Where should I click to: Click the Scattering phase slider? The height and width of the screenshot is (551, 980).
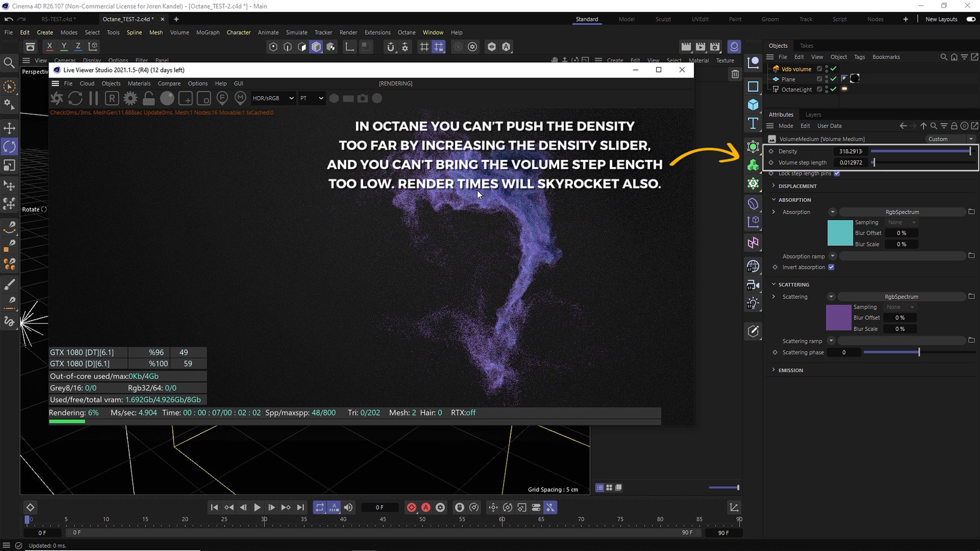(x=919, y=352)
